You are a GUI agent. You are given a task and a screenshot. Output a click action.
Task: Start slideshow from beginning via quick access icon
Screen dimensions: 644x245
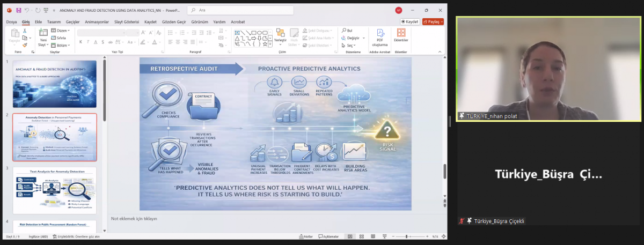point(45,10)
